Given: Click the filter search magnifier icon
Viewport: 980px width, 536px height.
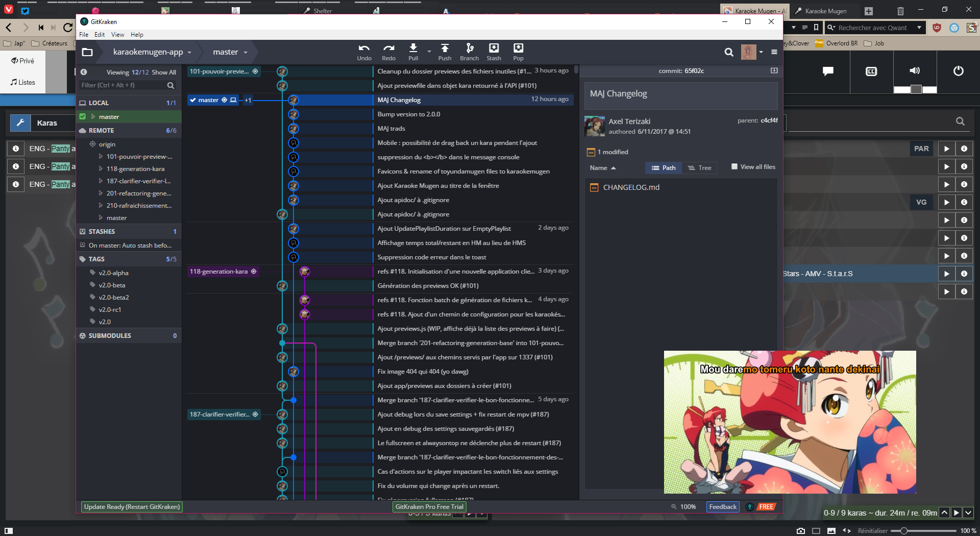Looking at the screenshot, I should coord(170,85).
